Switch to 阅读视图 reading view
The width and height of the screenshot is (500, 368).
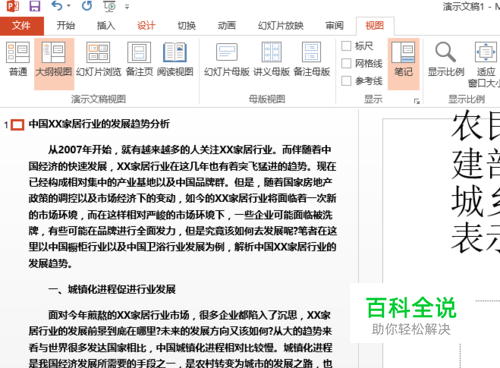[x=175, y=59]
